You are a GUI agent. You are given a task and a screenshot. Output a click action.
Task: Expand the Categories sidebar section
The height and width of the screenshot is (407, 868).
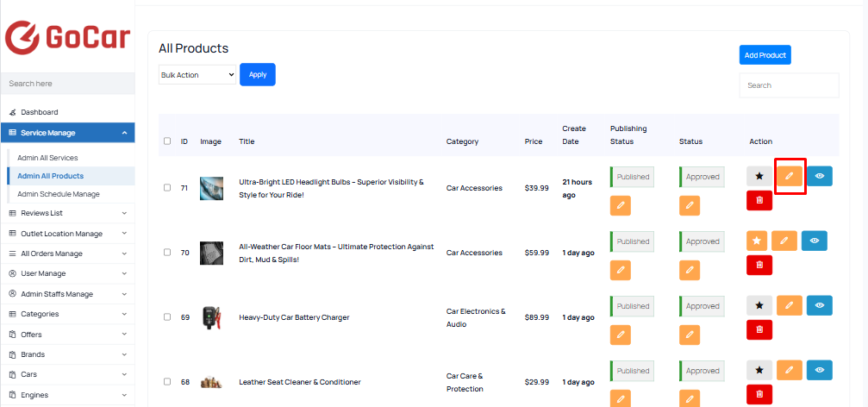(x=67, y=314)
